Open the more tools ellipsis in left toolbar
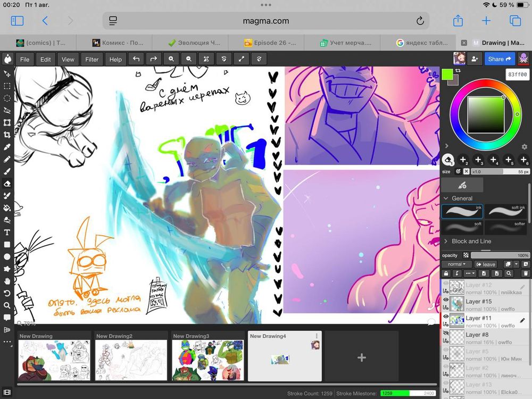 click(7, 342)
